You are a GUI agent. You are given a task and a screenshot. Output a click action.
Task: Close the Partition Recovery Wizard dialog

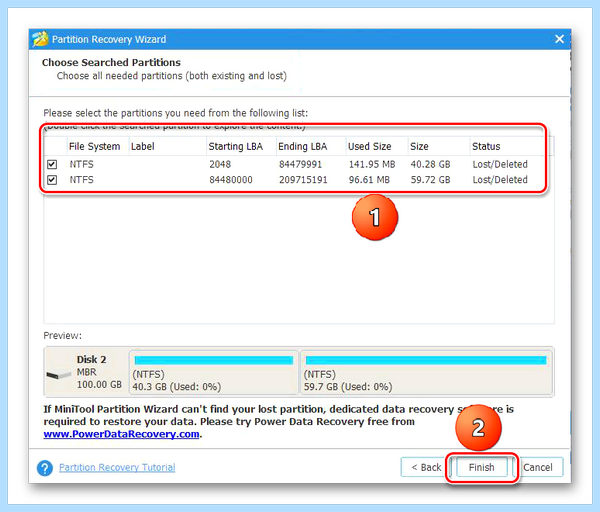tap(559, 39)
